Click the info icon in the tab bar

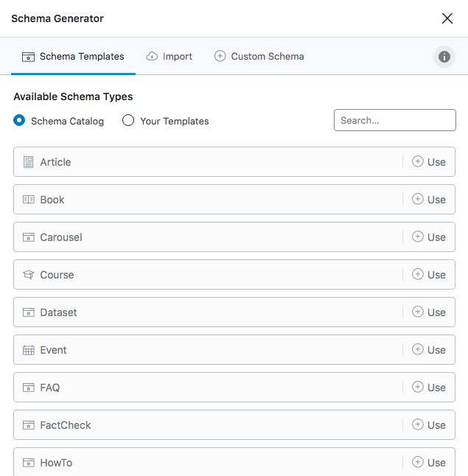point(444,57)
